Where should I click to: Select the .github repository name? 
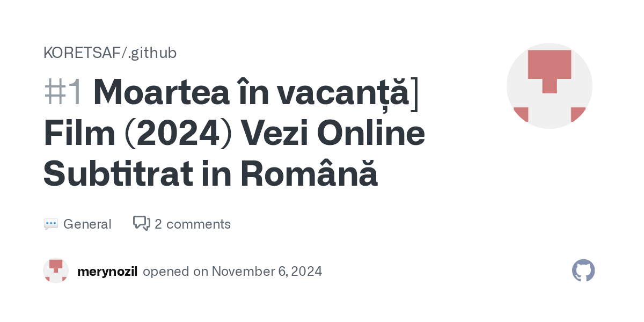pyautogui.click(x=152, y=53)
